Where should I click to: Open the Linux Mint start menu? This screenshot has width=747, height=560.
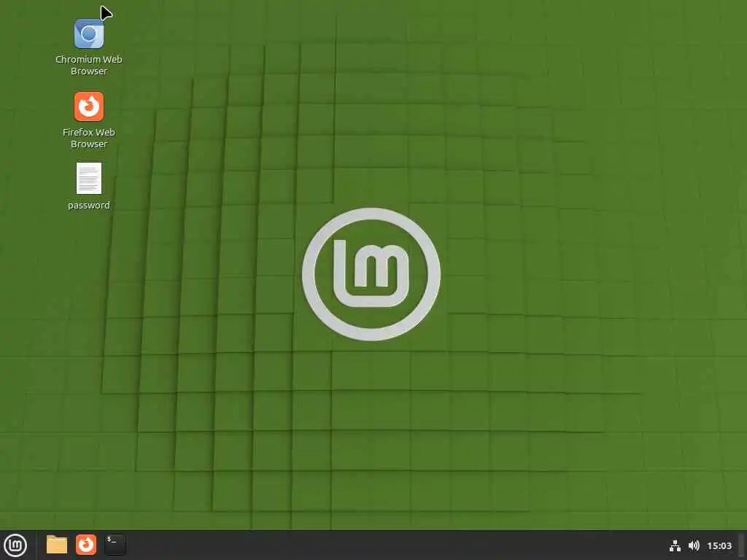pos(15,545)
